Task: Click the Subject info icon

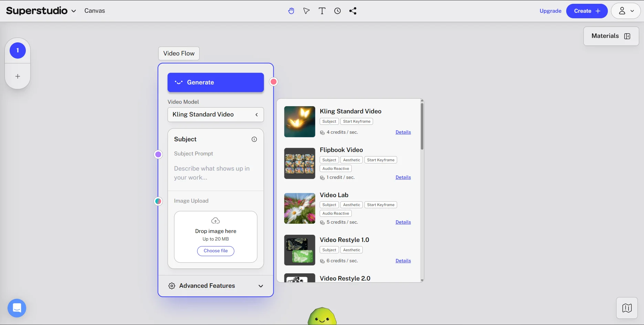Action: (254, 139)
